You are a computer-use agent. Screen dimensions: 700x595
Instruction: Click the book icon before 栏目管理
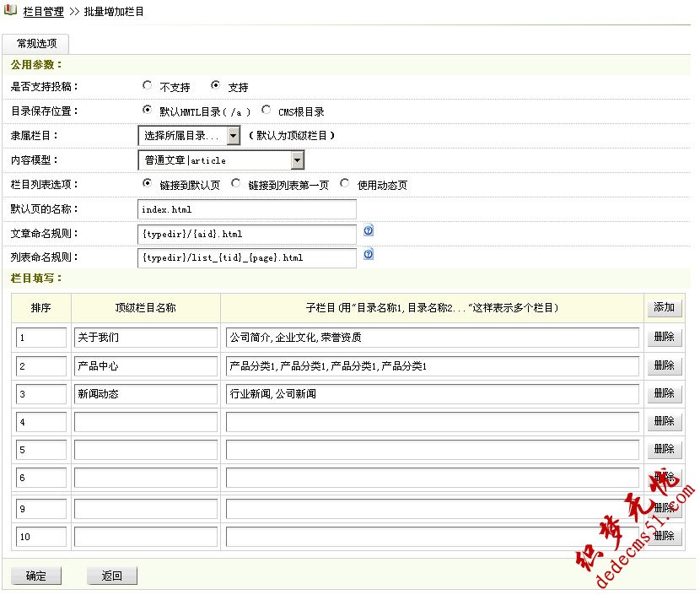pyautogui.click(x=10, y=12)
